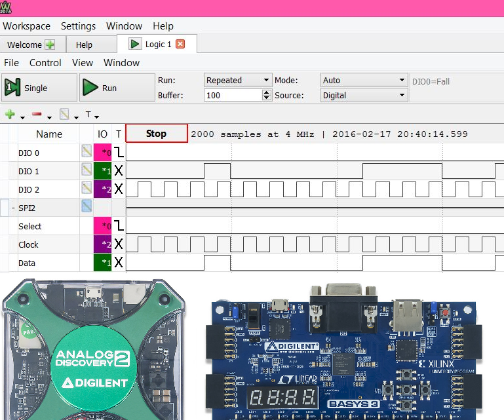The width and height of the screenshot is (504, 420).
Task: Open the trigger Mode dropdown showing Auto
Action: (x=364, y=80)
